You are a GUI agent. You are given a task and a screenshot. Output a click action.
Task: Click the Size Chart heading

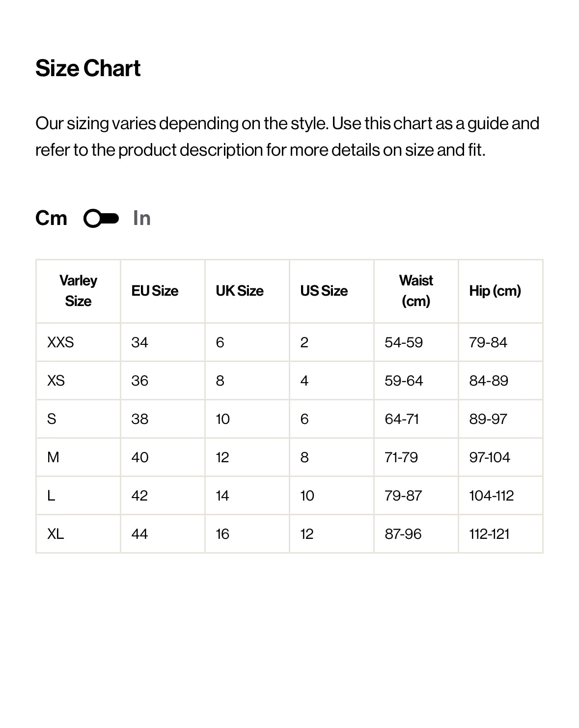[88, 68]
